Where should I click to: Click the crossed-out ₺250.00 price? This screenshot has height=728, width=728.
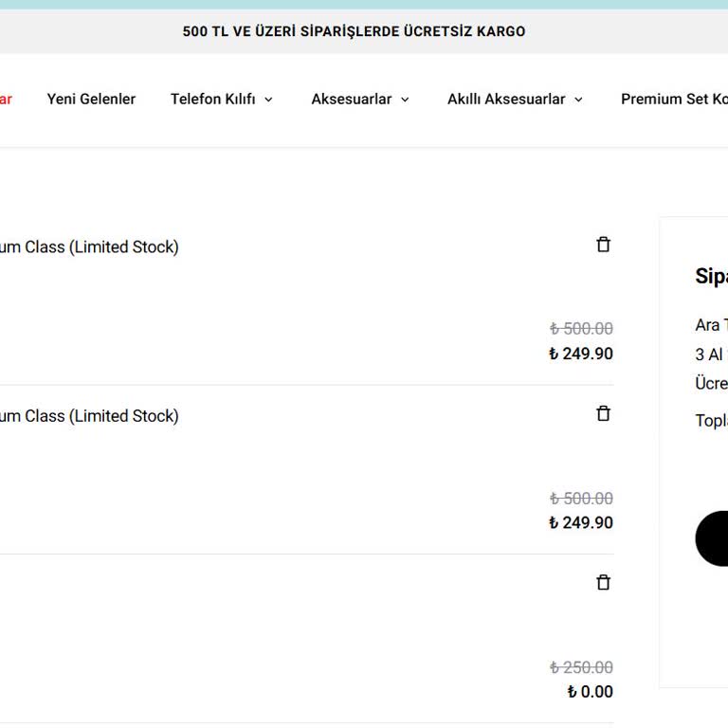pyautogui.click(x=581, y=667)
